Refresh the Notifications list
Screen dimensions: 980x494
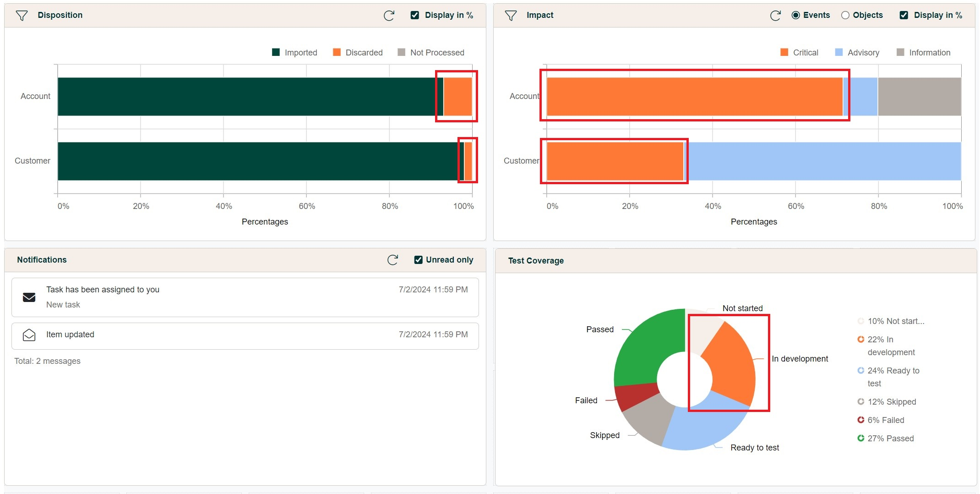point(392,260)
